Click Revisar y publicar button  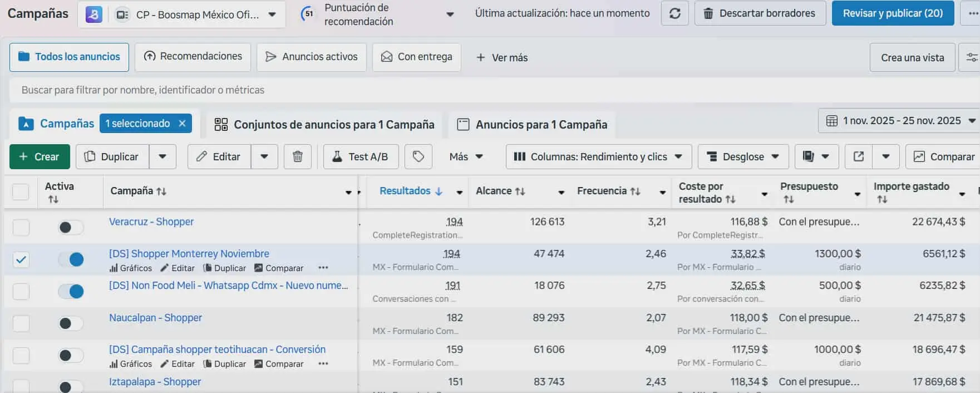(x=893, y=13)
